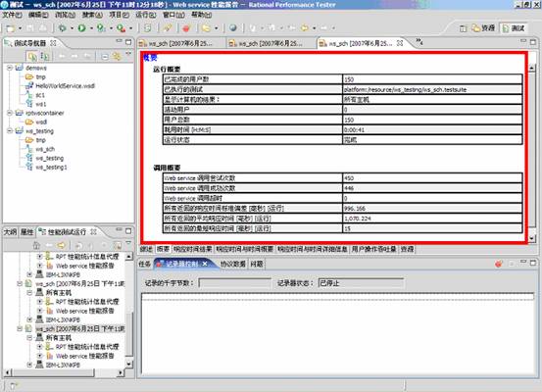Screen dimensions: 542x392
Task: Click the logical view icon in test navigator
Action: click(32, 56)
